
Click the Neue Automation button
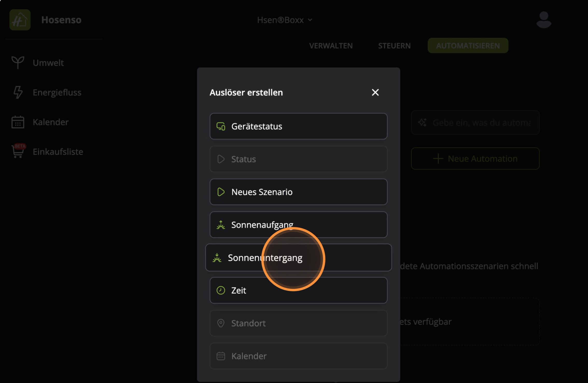pyautogui.click(x=475, y=158)
